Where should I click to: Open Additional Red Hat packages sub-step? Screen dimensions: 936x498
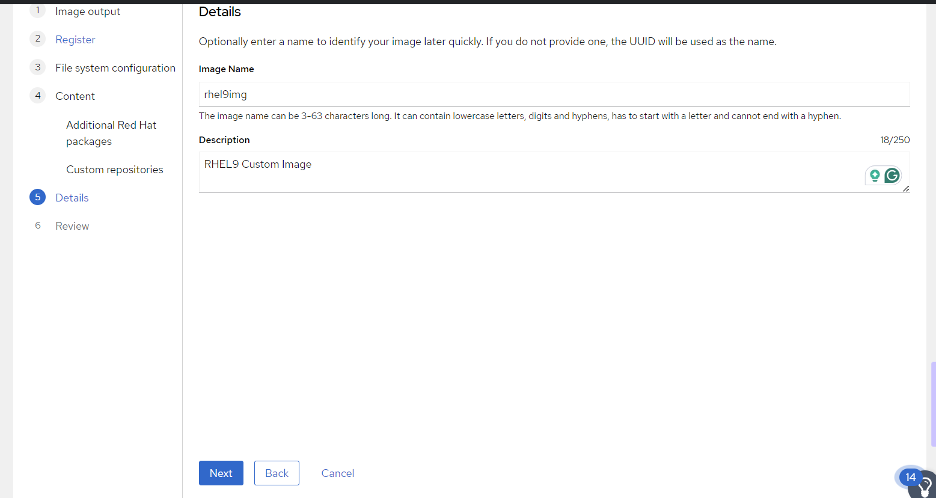(111, 133)
